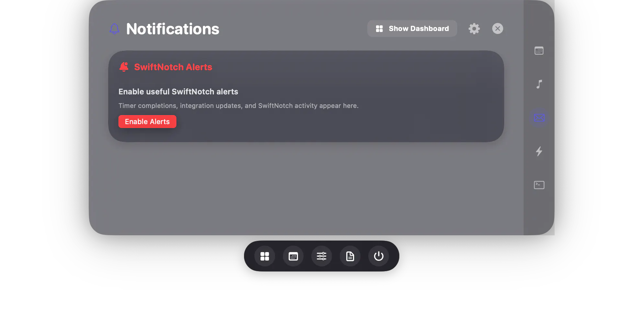
Task: Open the calendar tab in right sidebar
Action: [539, 51]
